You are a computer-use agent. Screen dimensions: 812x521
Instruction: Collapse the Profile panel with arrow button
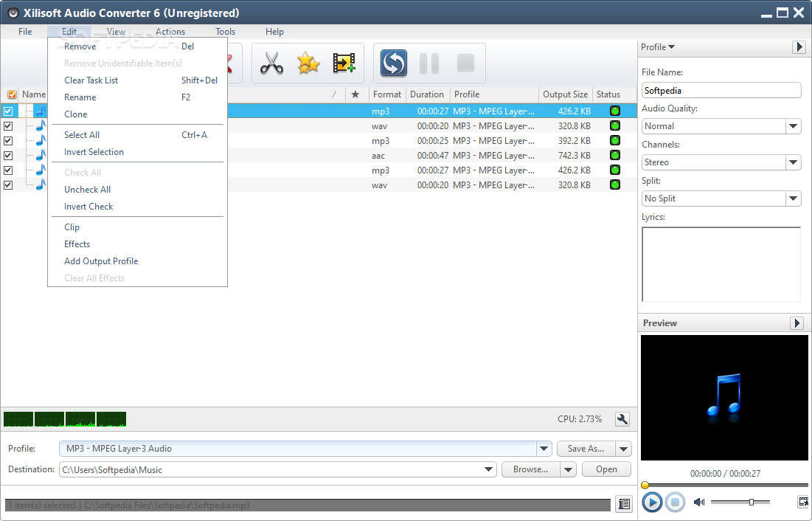pyautogui.click(x=799, y=47)
